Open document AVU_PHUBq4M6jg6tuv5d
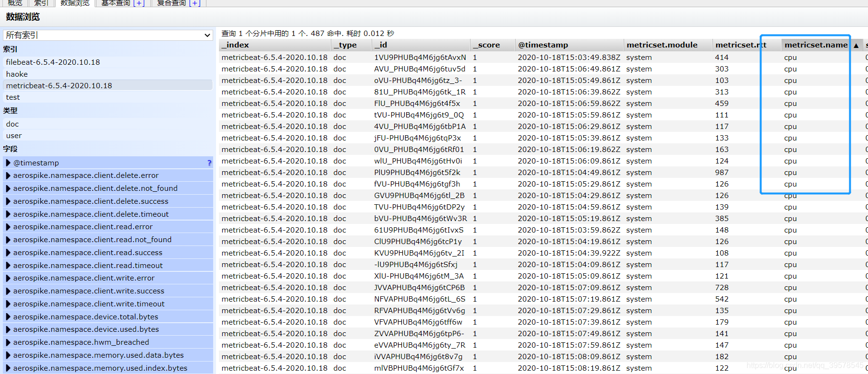Screen dimensions: 868x374 point(420,69)
